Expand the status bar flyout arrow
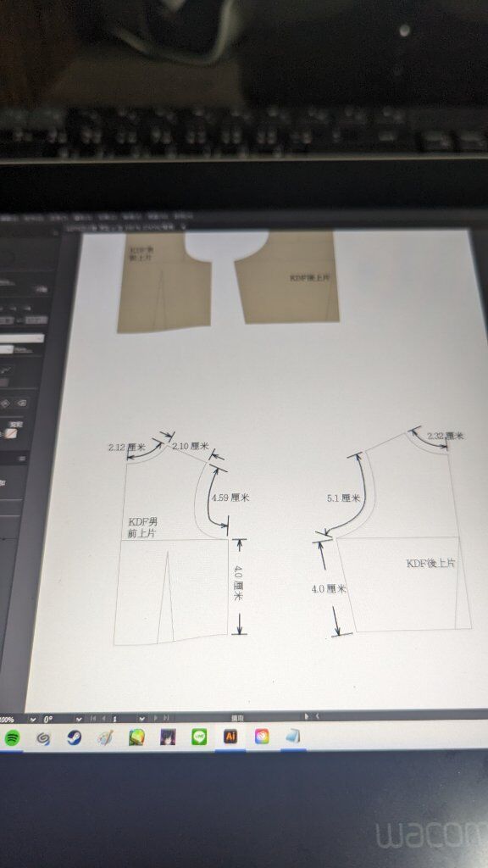This screenshot has height=868, width=488. click(307, 716)
